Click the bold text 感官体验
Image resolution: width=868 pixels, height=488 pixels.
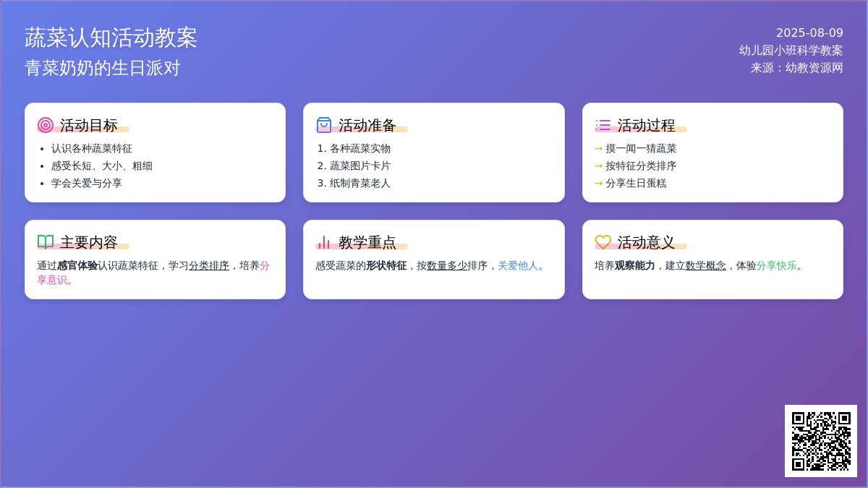pos(77,265)
